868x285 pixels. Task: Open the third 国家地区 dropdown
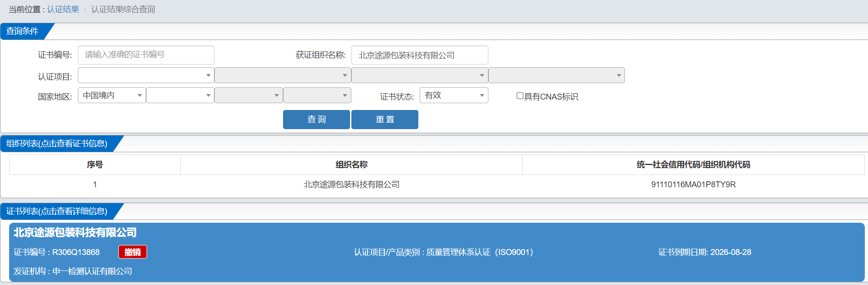[249, 95]
